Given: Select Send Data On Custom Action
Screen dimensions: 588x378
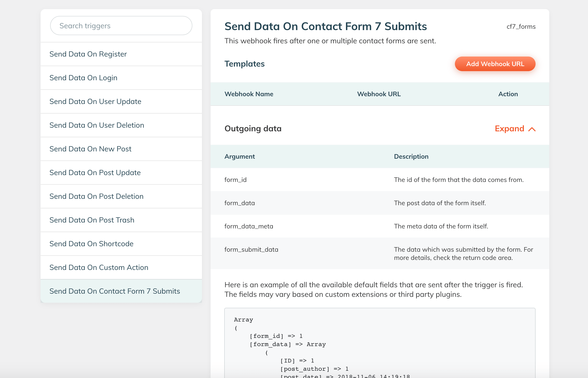Looking at the screenshot, I should coord(99,268).
